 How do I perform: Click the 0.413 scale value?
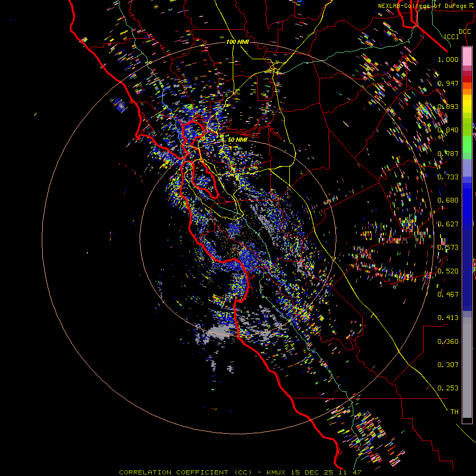(448, 317)
